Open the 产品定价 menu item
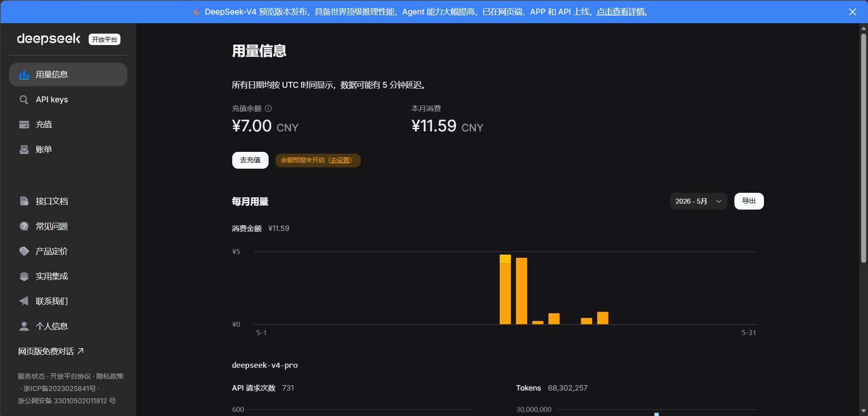 point(68,251)
